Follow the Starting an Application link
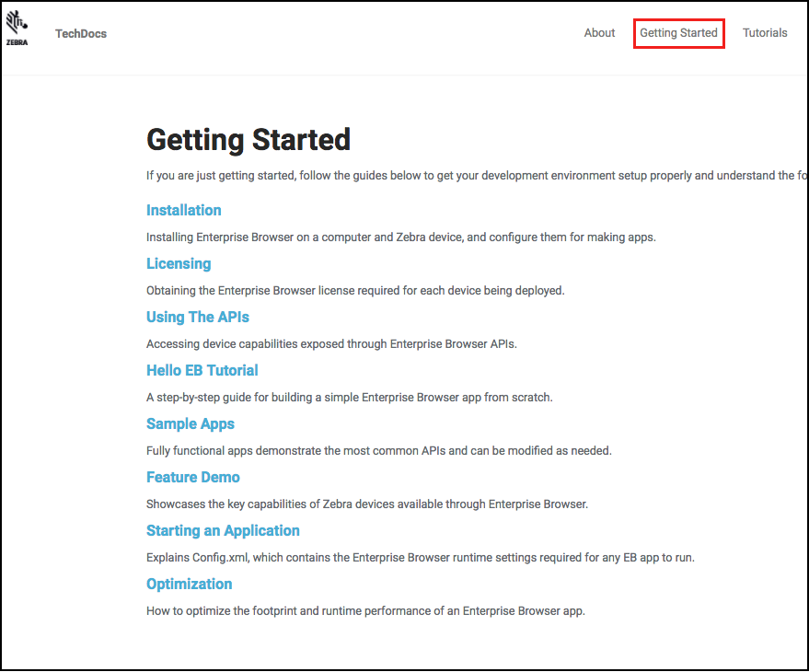The image size is (809, 672). coord(223,530)
